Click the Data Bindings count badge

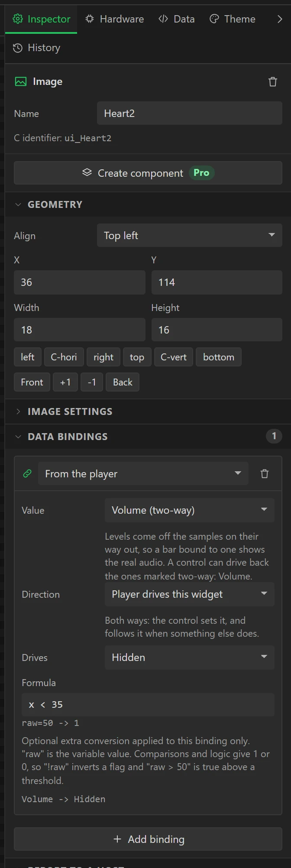[274, 436]
